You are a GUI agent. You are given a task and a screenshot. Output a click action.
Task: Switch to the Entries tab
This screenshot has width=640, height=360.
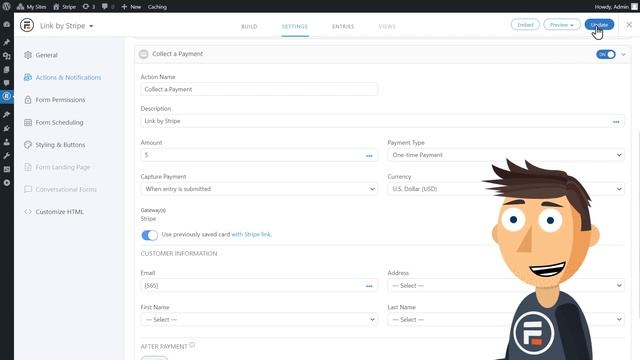pyautogui.click(x=343, y=27)
